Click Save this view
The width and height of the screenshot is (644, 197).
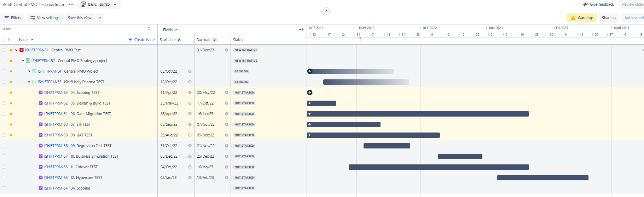(80, 18)
